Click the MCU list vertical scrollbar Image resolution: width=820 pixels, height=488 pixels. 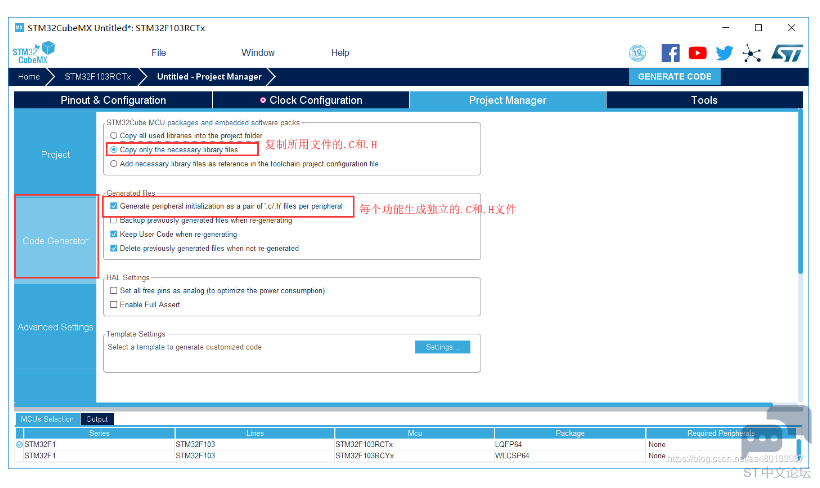(x=799, y=448)
